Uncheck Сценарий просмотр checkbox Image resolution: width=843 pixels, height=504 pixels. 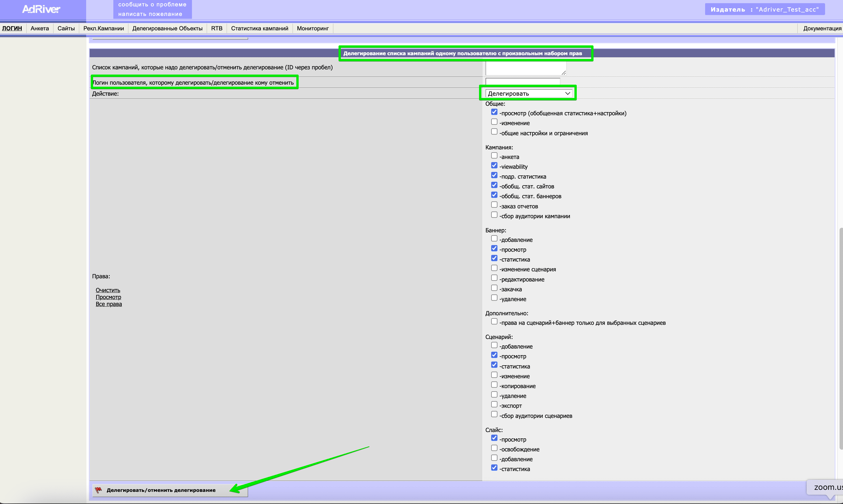[x=494, y=355]
